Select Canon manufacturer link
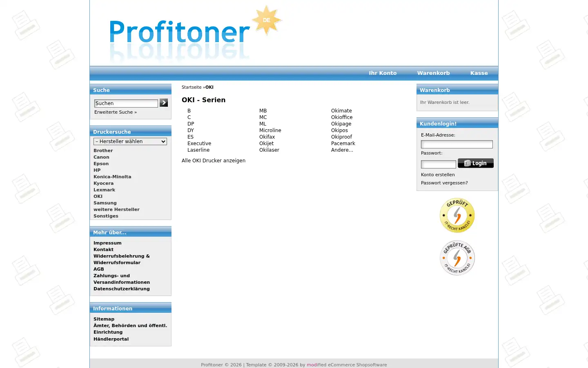588x368 pixels. pos(101,157)
